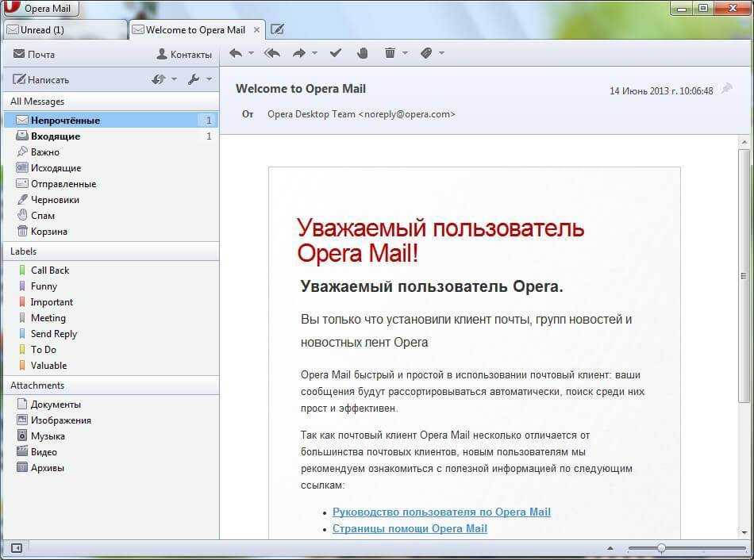Select the Funny label
Screen dimensions: 754x560
pos(111,286)
